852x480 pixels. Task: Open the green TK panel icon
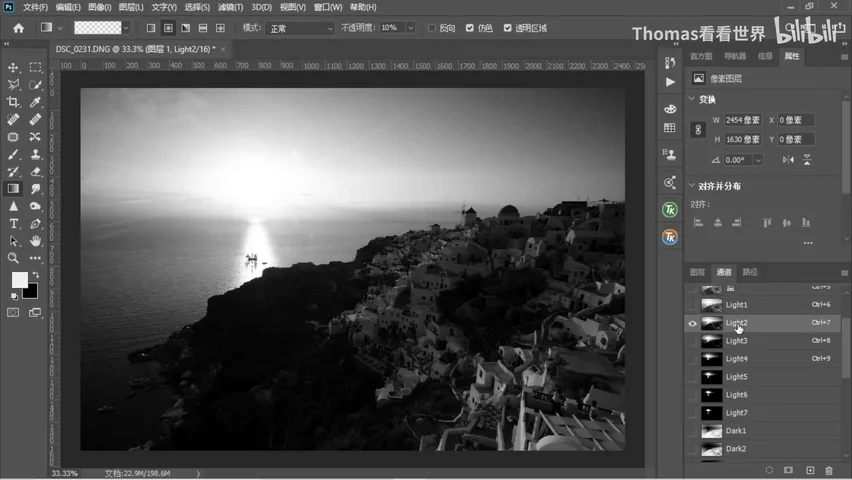click(x=670, y=209)
